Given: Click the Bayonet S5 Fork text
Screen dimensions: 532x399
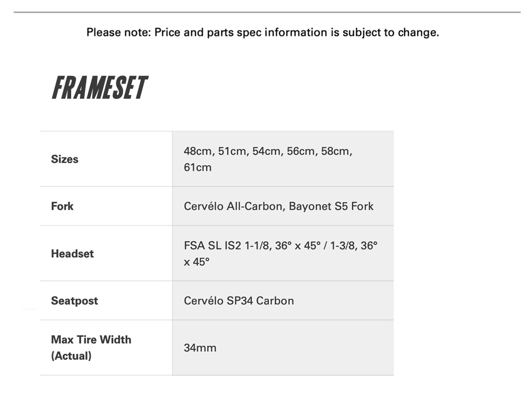Looking at the screenshot, I should 331,206.
